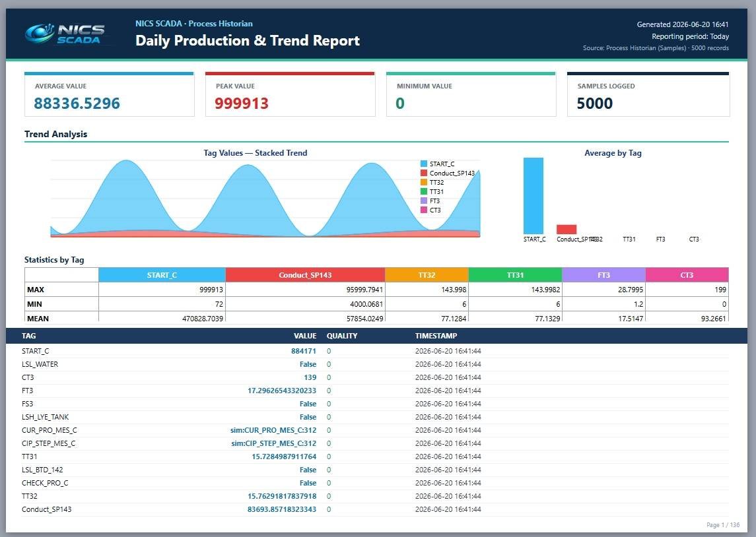
Task: Click the Conduct_SP143 legend color swatch
Action: (x=424, y=173)
